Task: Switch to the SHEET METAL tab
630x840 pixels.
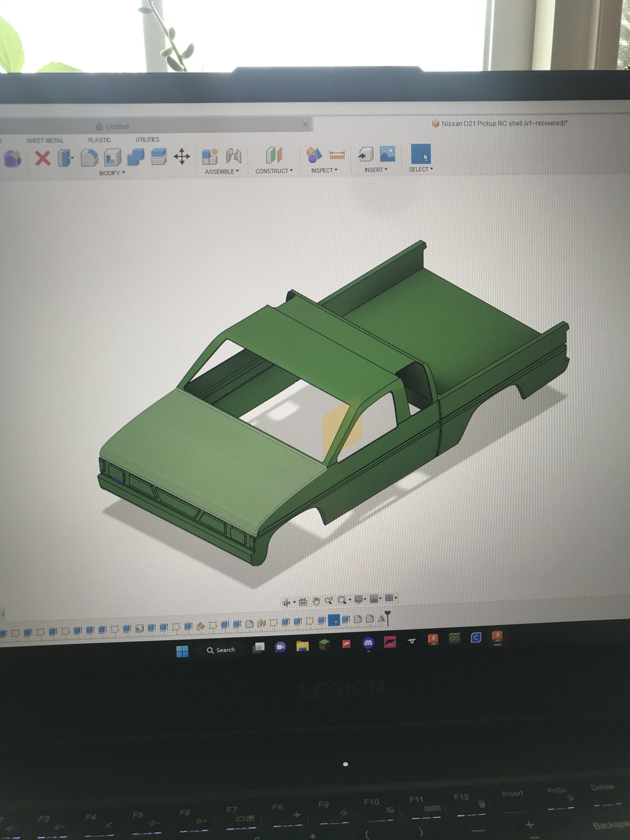Action: point(45,140)
